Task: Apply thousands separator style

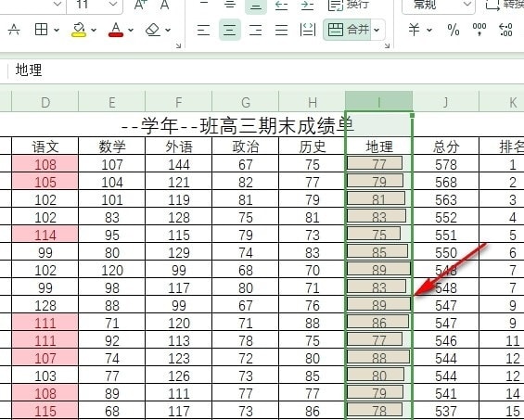Action: click(479, 30)
